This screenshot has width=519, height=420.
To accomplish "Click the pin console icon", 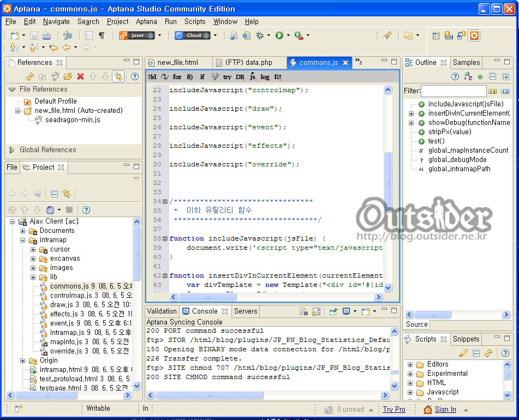I will (x=333, y=311).
